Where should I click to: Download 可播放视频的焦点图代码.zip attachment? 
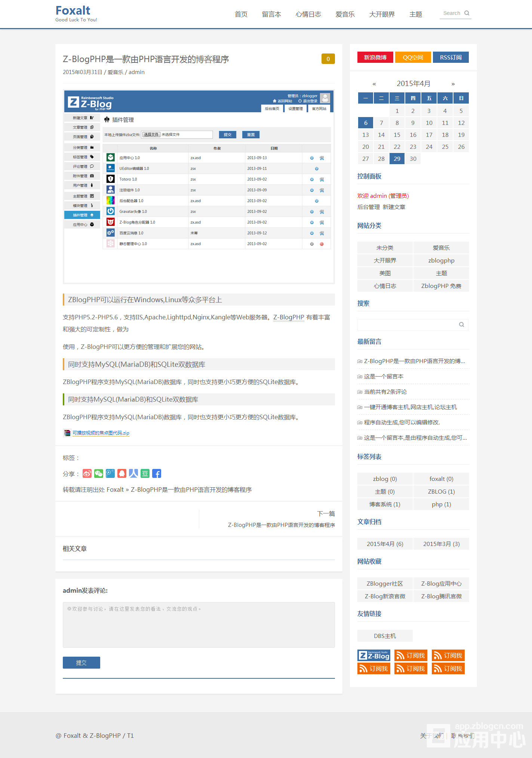(x=101, y=433)
